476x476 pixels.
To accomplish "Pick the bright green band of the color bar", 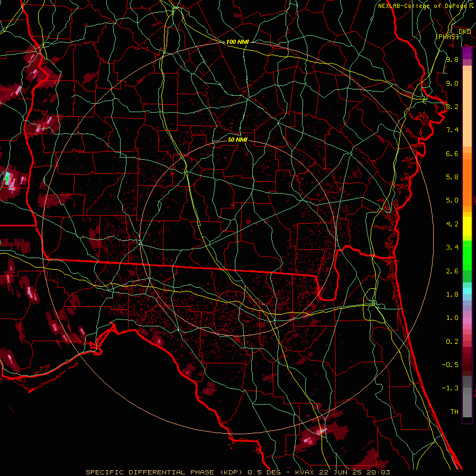I will tap(467, 255).
